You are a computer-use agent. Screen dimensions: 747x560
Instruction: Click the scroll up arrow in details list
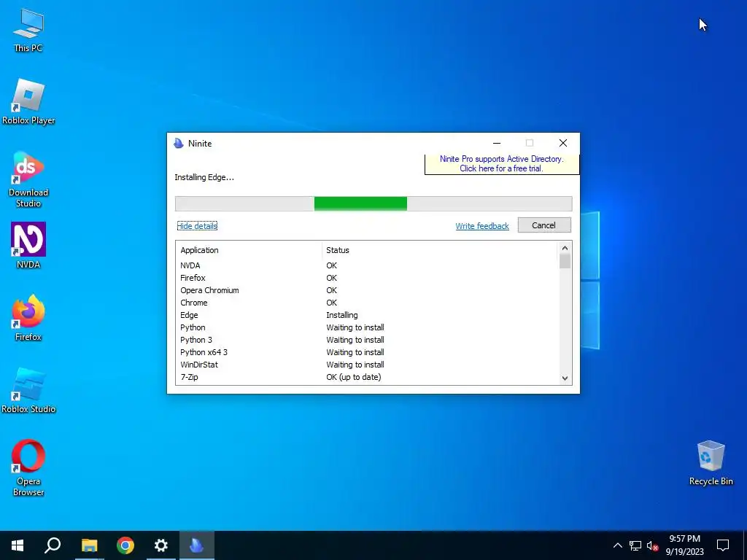pyautogui.click(x=565, y=248)
